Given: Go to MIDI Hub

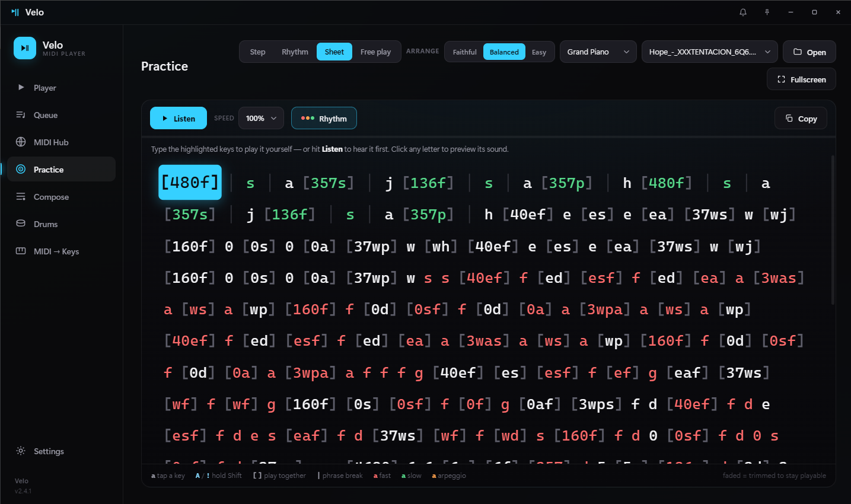Looking at the screenshot, I should tap(61, 142).
